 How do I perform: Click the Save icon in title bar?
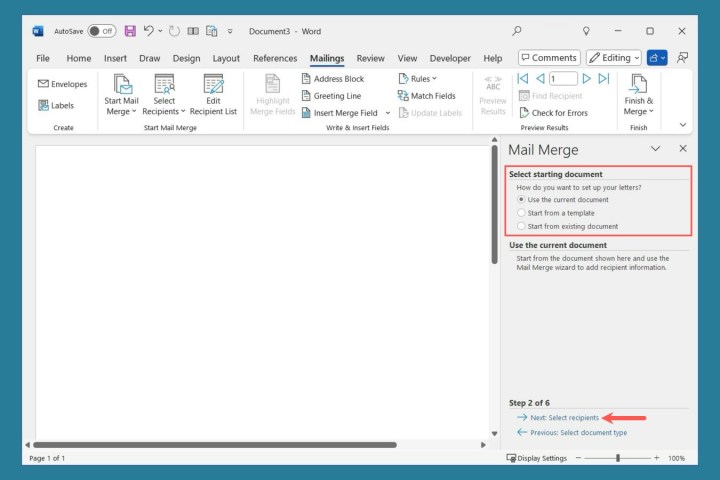[x=130, y=31]
